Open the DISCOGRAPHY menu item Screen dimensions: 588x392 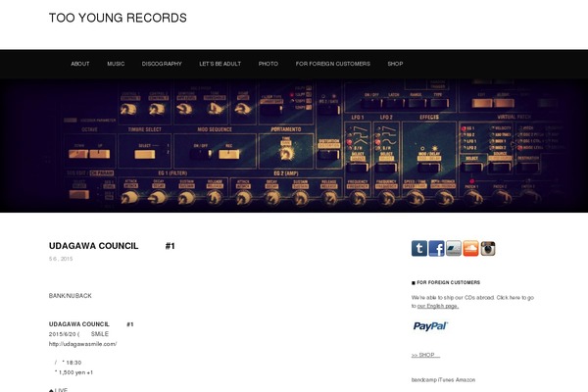(162, 64)
